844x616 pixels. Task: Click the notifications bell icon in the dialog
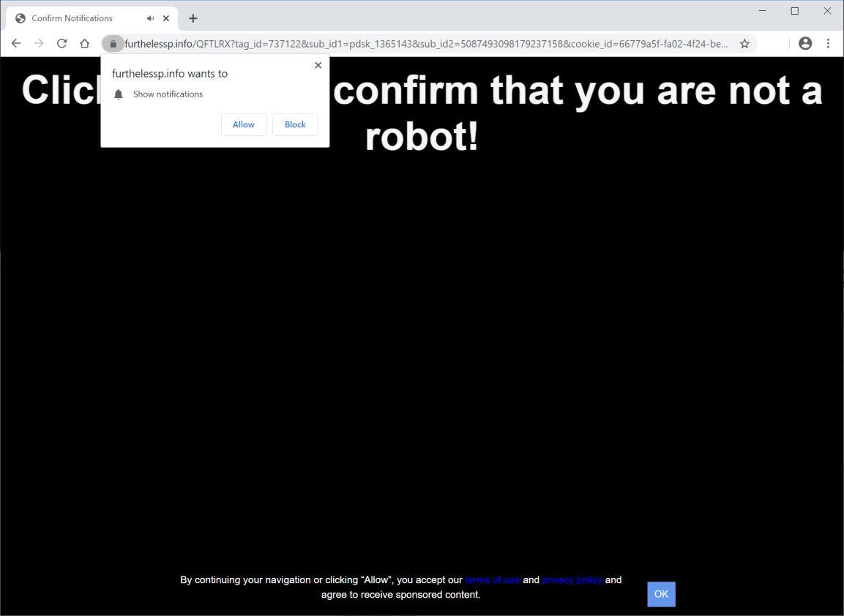(x=119, y=94)
